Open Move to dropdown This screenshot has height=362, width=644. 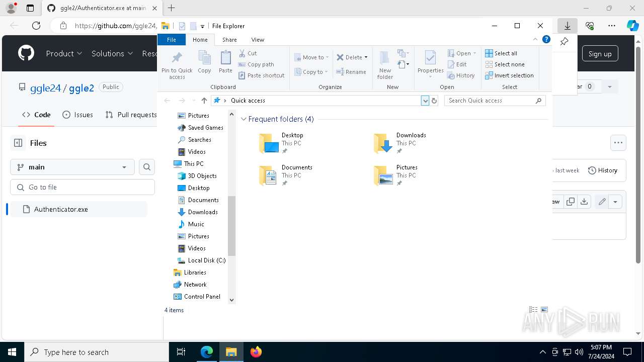311,57
